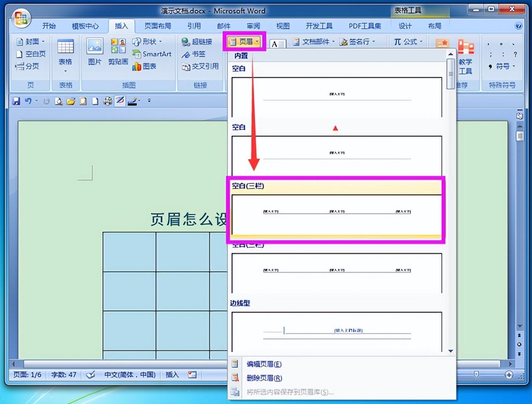
Task: Open the Table (表格) insert button
Action: [65, 56]
